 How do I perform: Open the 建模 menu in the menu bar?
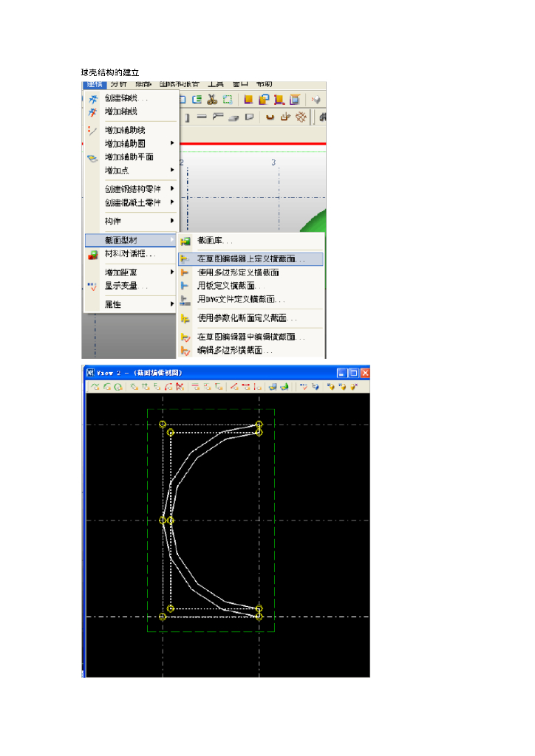[x=94, y=84]
